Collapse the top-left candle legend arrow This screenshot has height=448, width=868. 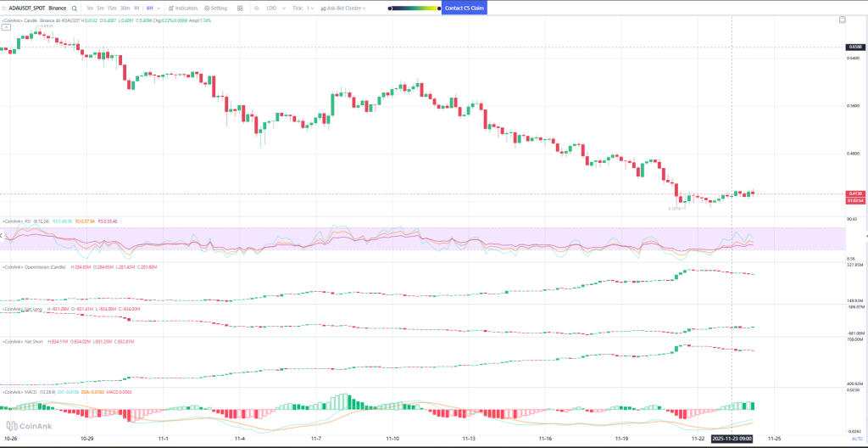[x=3, y=18]
